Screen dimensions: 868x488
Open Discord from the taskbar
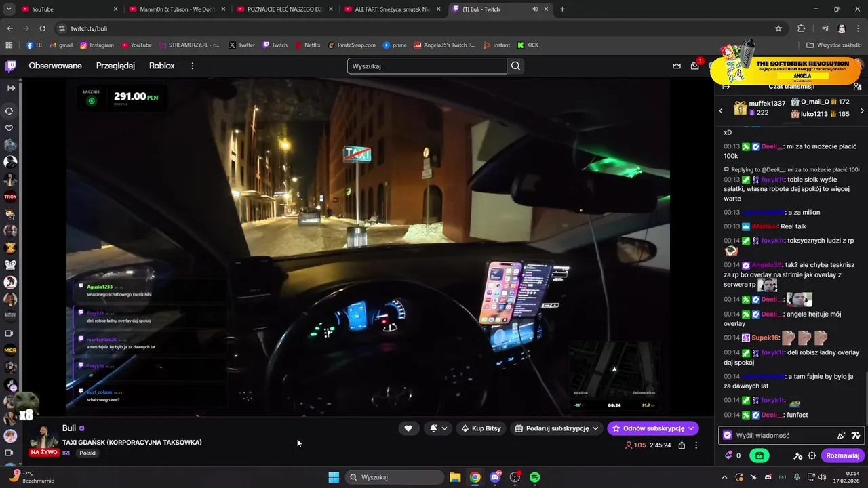tap(495, 477)
